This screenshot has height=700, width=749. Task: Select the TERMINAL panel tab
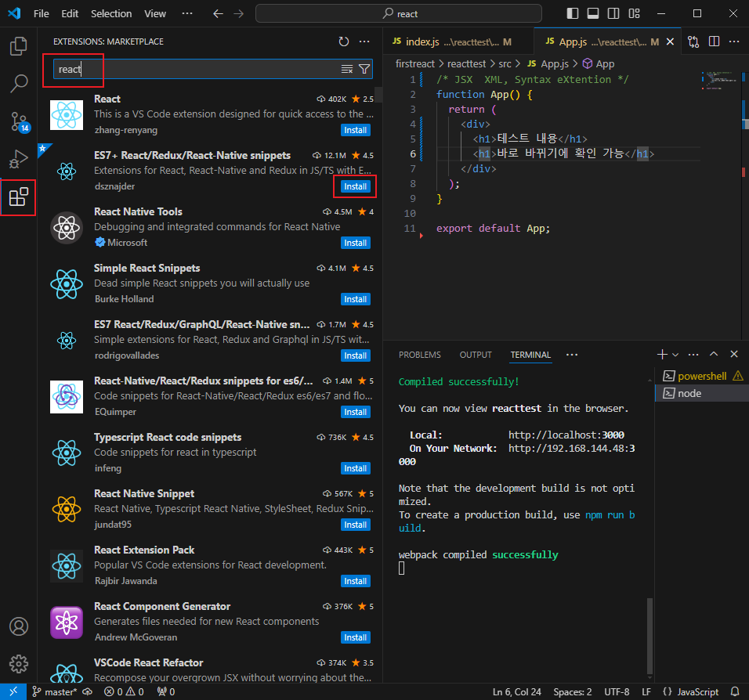pyautogui.click(x=530, y=355)
